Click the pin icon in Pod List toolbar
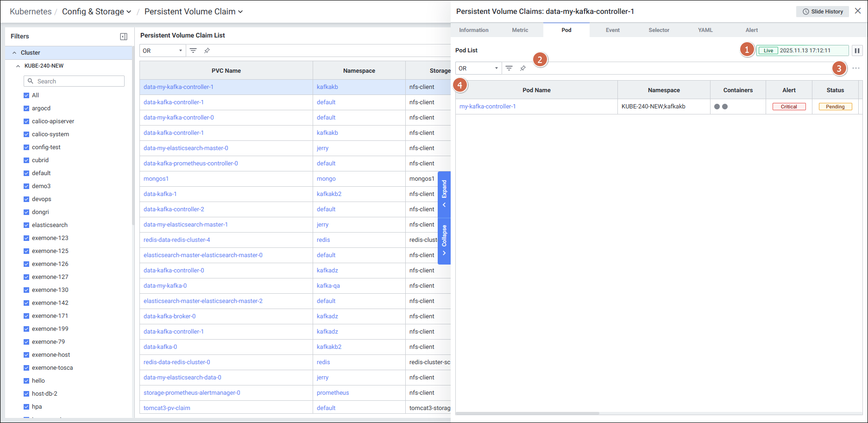This screenshot has height=423, width=868. pos(522,68)
